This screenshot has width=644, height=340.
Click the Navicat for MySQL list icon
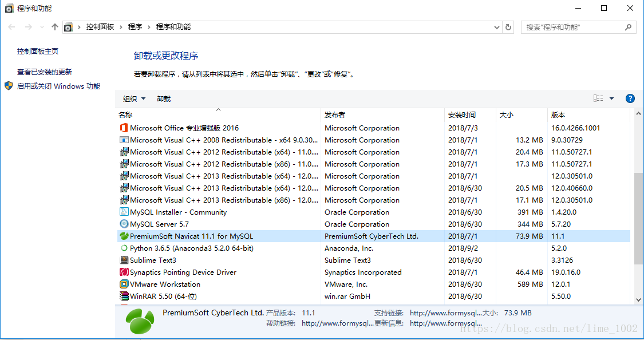point(124,236)
